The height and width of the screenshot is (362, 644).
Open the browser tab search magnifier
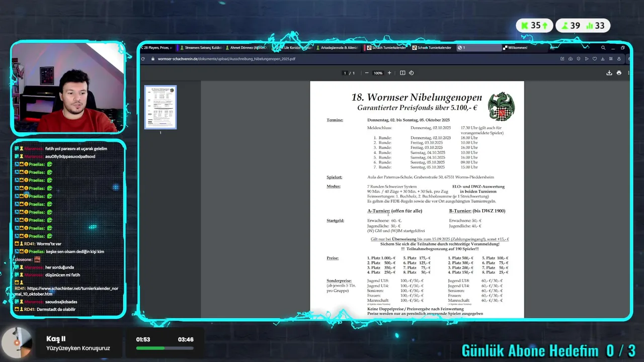click(603, 48)
